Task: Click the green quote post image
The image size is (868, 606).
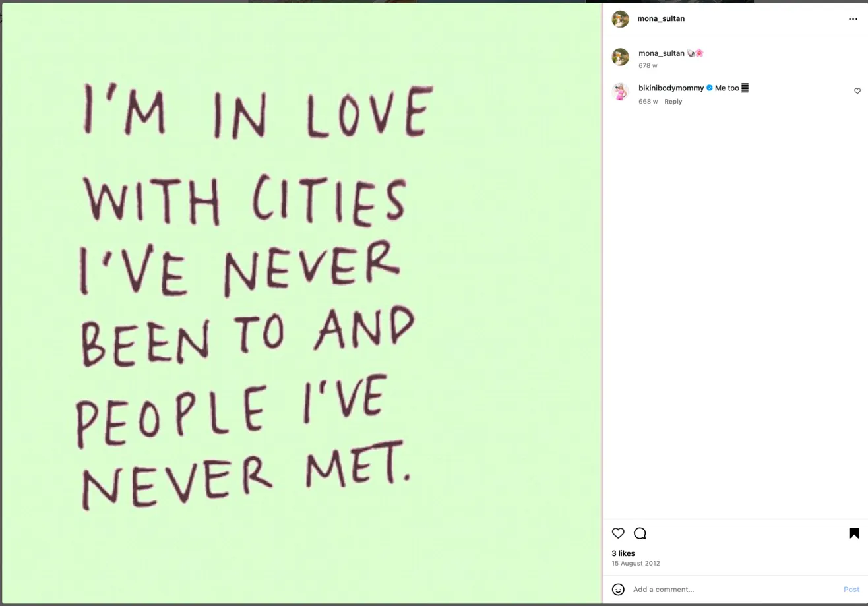Action: (301, 303)
